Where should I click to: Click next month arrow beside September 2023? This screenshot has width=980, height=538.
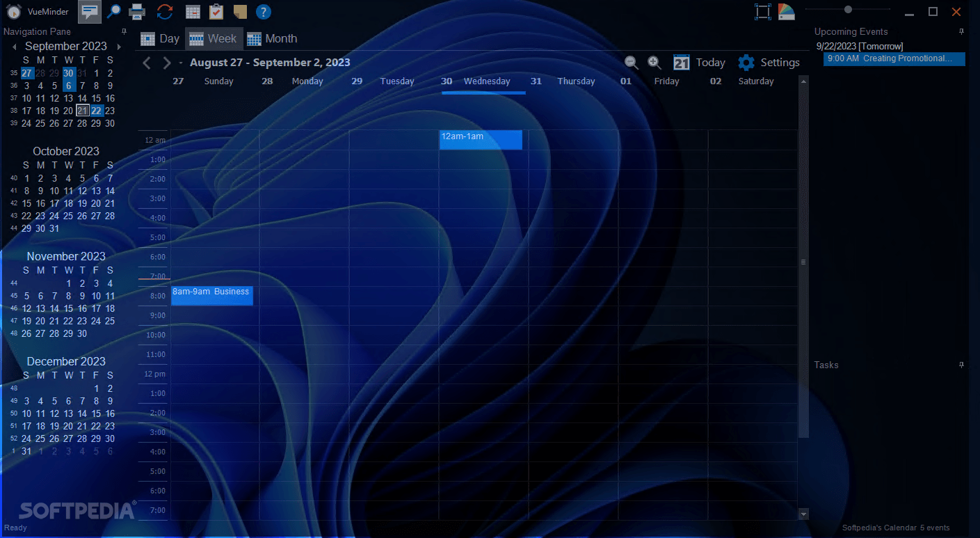point(119,47)
